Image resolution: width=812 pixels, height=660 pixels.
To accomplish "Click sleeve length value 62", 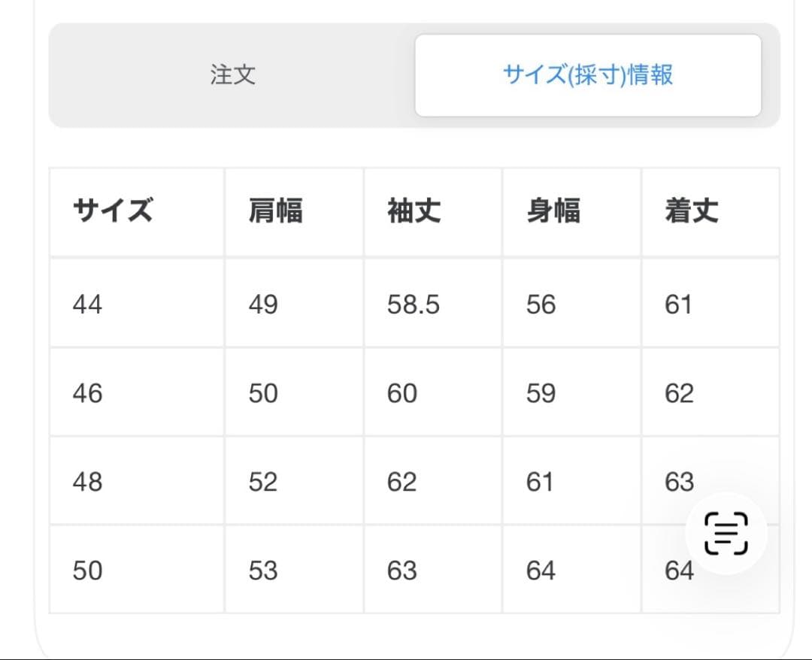I will (401, 482).
